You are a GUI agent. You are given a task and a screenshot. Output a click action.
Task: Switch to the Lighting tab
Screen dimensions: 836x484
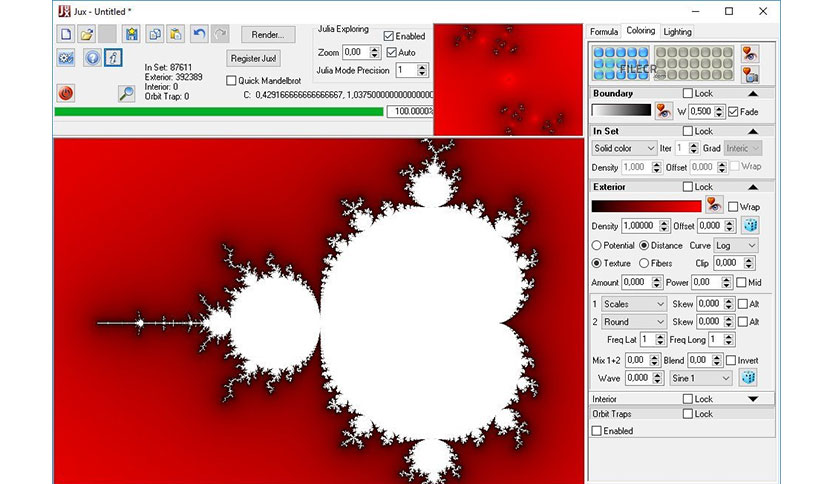(x=677, y=32)
